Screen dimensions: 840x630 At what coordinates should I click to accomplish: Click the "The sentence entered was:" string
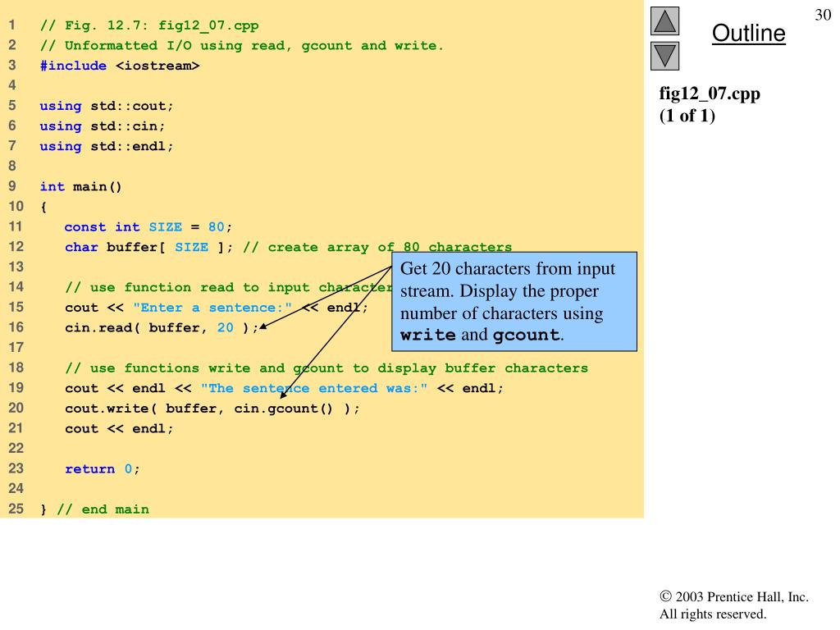click(x=314, y=389)
